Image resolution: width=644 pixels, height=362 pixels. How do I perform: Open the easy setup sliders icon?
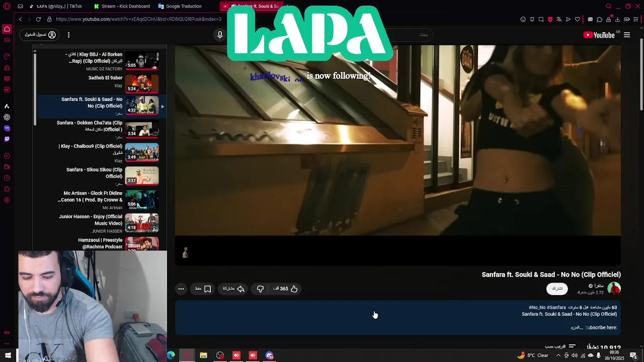635,19
